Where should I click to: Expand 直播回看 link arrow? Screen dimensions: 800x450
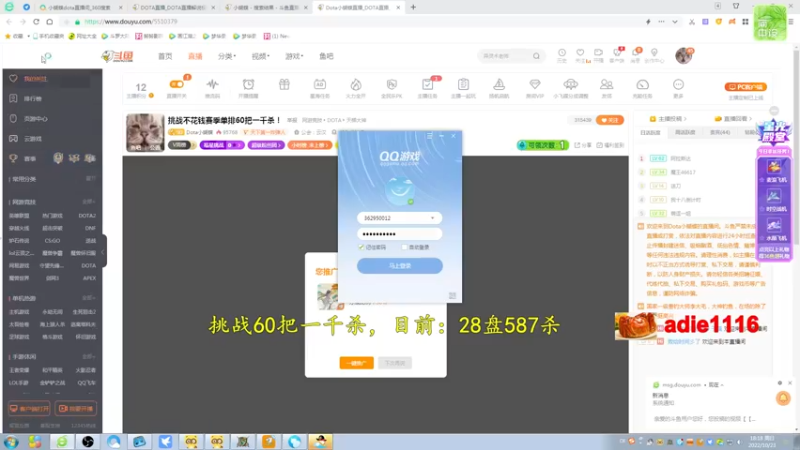pyautogui.click(x=750, y=119)
